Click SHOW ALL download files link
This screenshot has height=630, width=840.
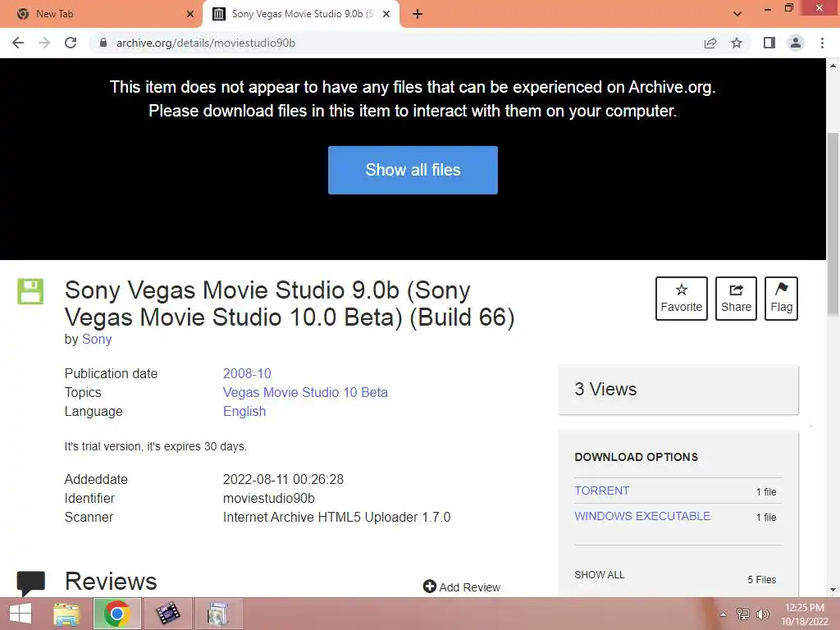point(599,575)
